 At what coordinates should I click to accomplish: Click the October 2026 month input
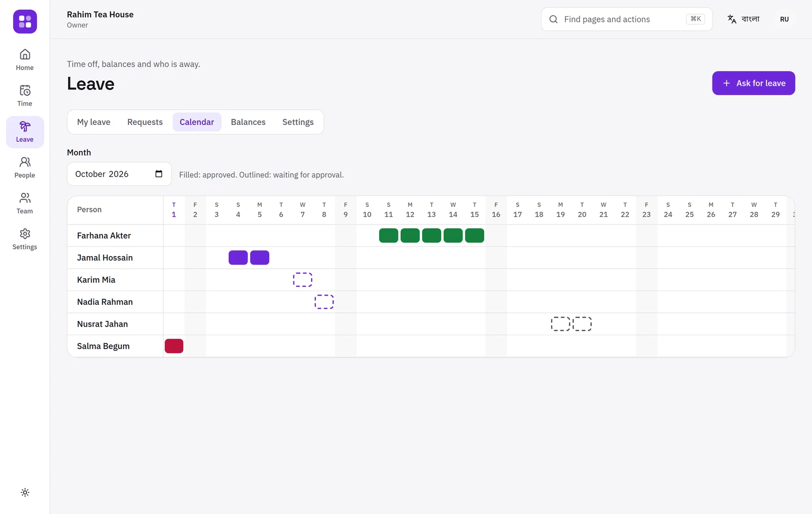[119, 174]
